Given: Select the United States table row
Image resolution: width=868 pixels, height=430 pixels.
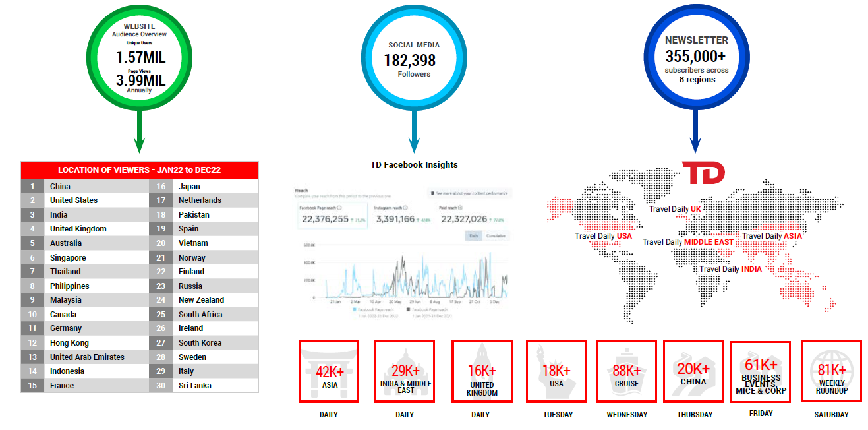Looking at the screenshot, I should pos(86,200).
